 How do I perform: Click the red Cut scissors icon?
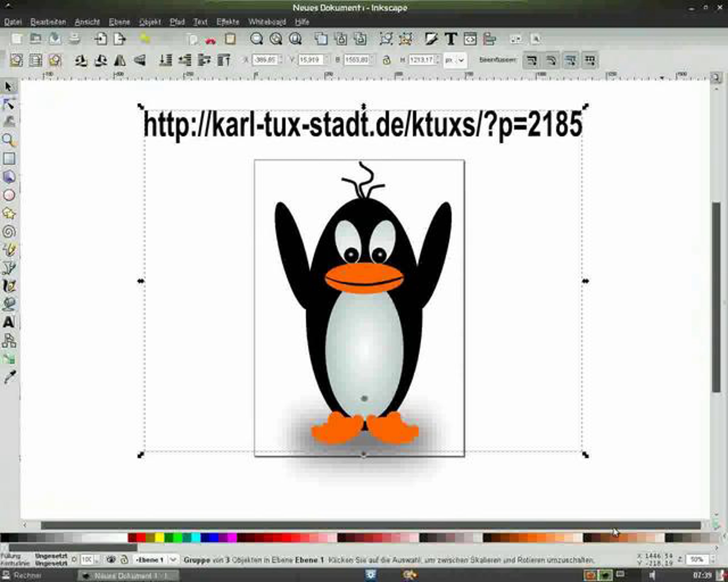coord(211,41)
